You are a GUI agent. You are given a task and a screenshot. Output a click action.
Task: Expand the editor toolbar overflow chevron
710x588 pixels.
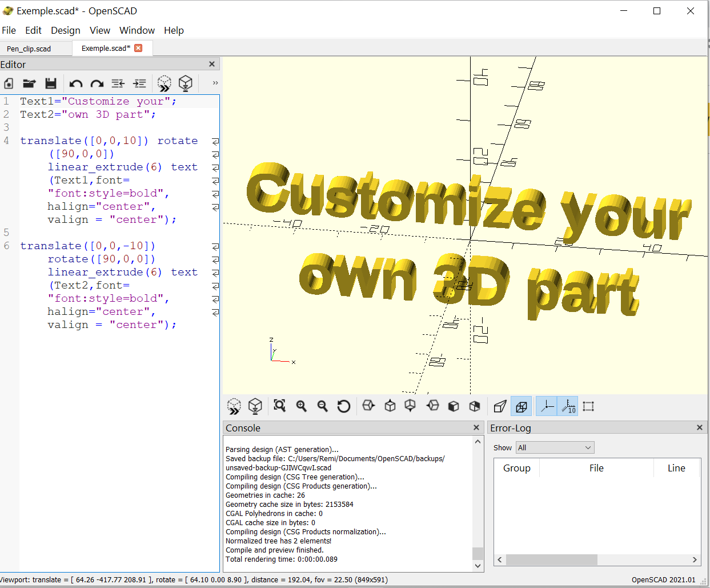click(215, 83)
